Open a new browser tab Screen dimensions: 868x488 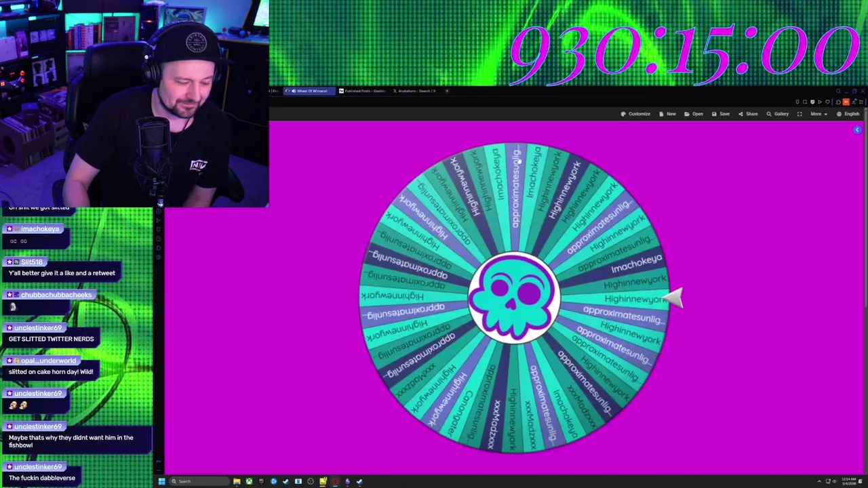coord(447,91)
